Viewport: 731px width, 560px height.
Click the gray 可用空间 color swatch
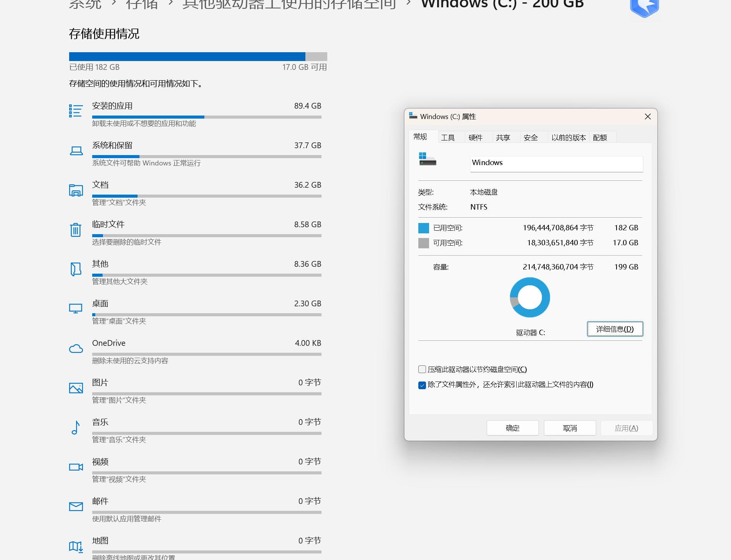pyautogui.click(x=423, y=243)
